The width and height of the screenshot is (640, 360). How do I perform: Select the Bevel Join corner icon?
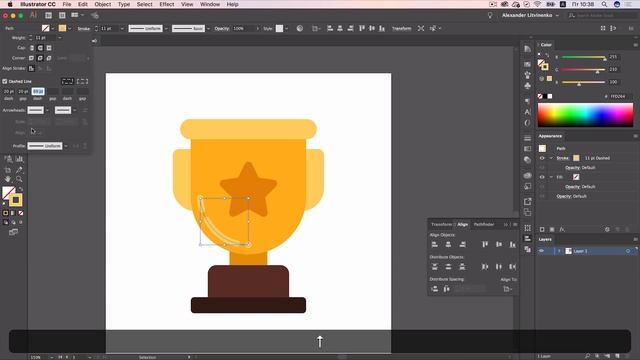tap(49, 58)
